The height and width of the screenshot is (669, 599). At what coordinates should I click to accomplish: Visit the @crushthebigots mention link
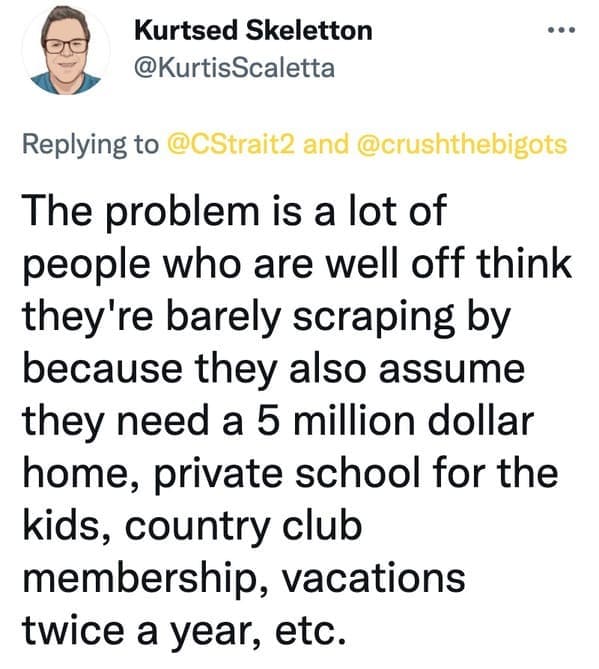(x=461, y=144)
